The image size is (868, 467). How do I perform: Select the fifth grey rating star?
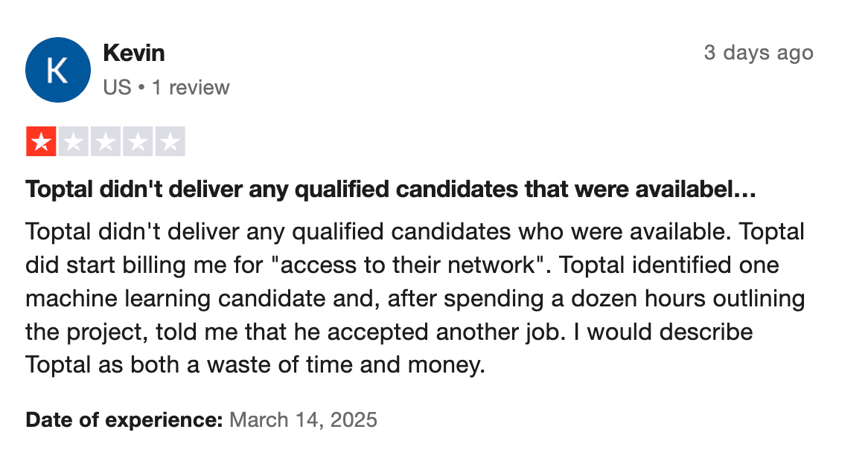pyautogui.click(x=170, y=142)
